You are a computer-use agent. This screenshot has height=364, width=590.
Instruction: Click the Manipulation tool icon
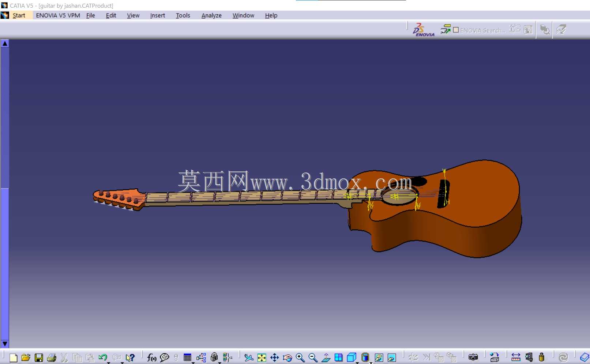click(x=495, y=357)
